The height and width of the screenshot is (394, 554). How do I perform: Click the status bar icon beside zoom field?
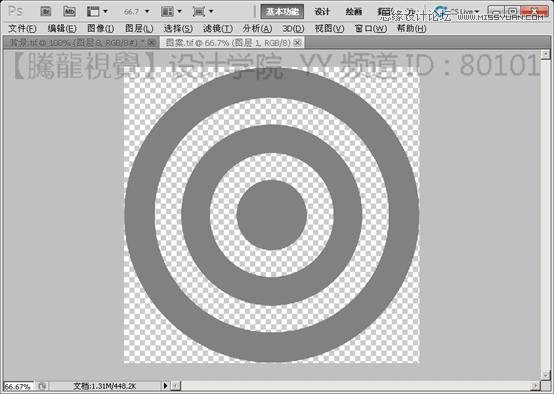pos(42,386)
